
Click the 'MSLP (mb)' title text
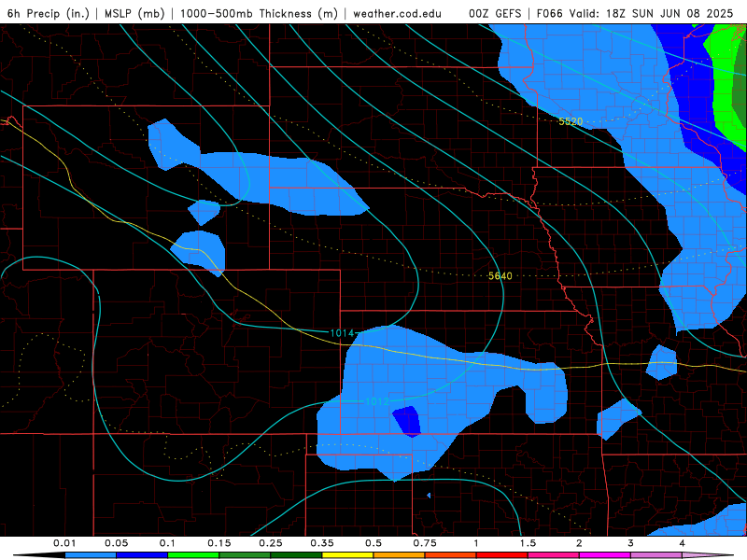pyautogui.click(x=134, y=13)
